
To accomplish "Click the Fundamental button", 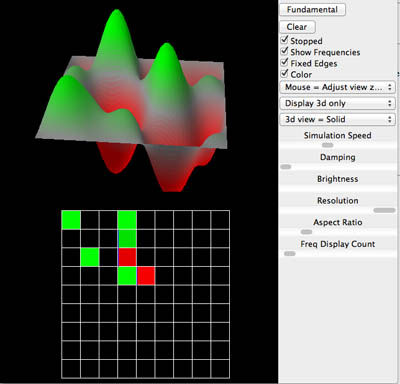I will pos(312,9).
